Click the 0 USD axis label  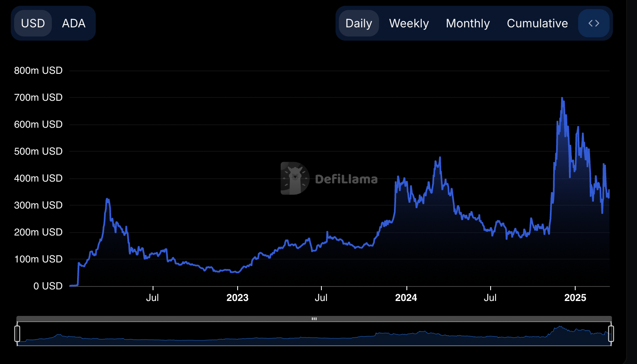[x=48, y=286]
